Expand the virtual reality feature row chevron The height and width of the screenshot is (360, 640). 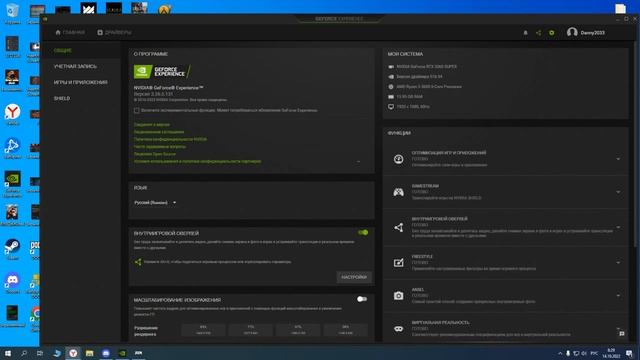618,328
